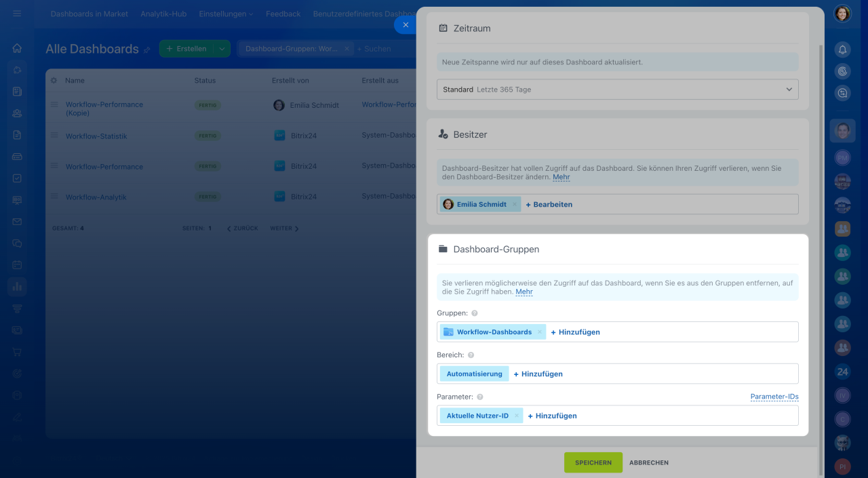Open the Einstellungen menu
The image size is (868, 478).
tap(226, 14)
